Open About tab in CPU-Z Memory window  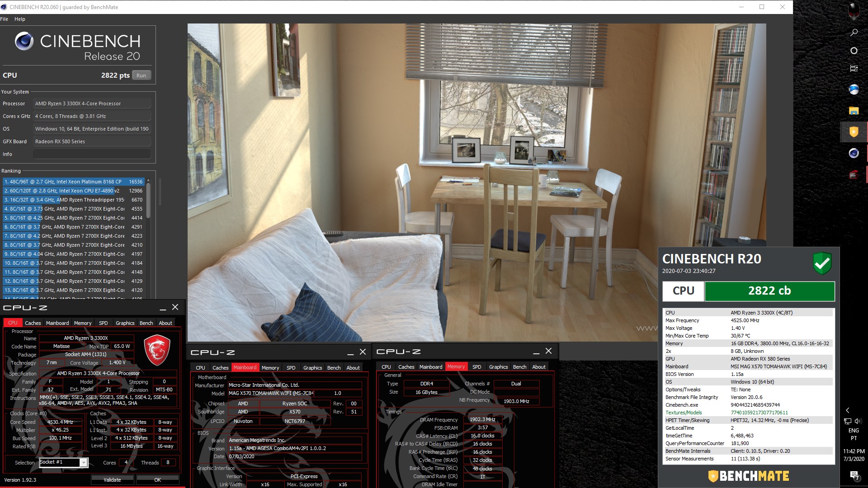[539, 367]
